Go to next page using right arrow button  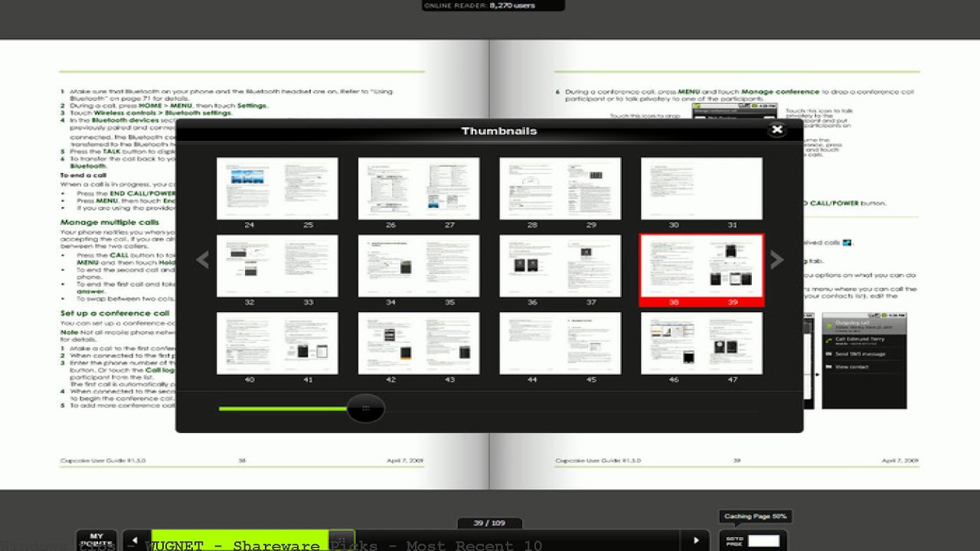(x=696, y=540)
